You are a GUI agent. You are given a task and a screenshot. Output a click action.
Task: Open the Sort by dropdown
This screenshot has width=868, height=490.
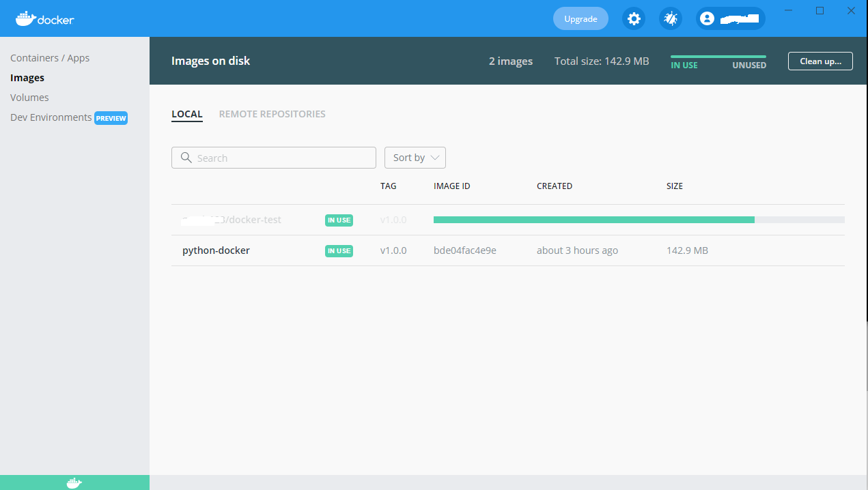pyautogui.click(x=415, y=158)
